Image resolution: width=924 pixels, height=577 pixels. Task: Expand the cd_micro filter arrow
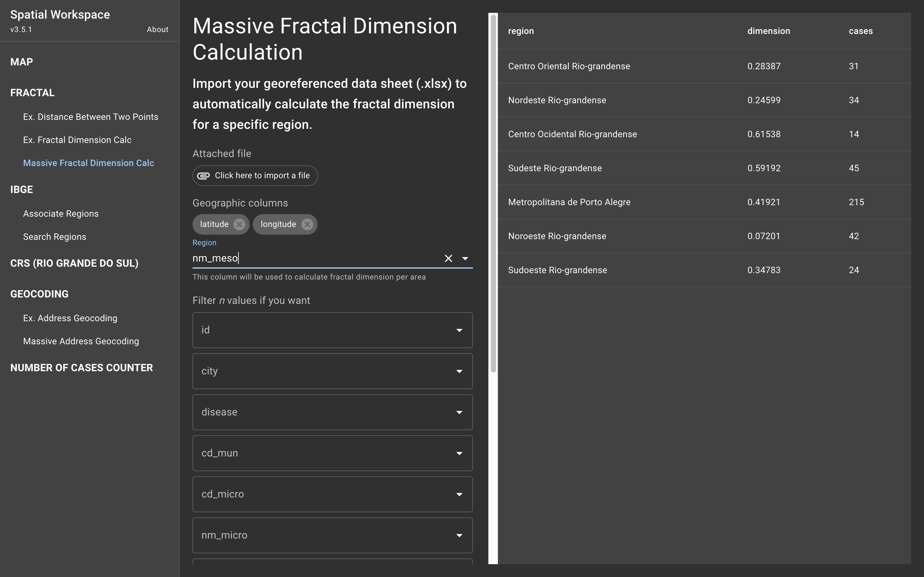pyautogui.click(x=459, y=494)
